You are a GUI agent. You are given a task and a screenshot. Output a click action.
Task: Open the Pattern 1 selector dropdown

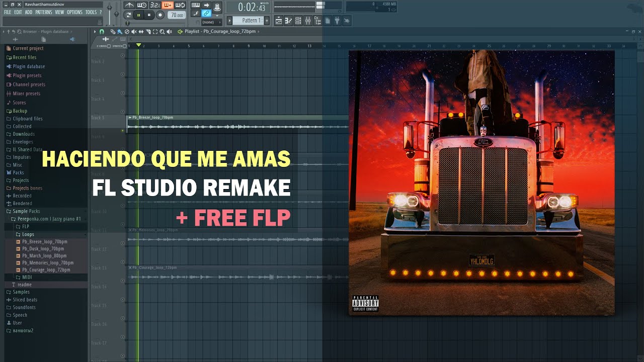[248, 21]
